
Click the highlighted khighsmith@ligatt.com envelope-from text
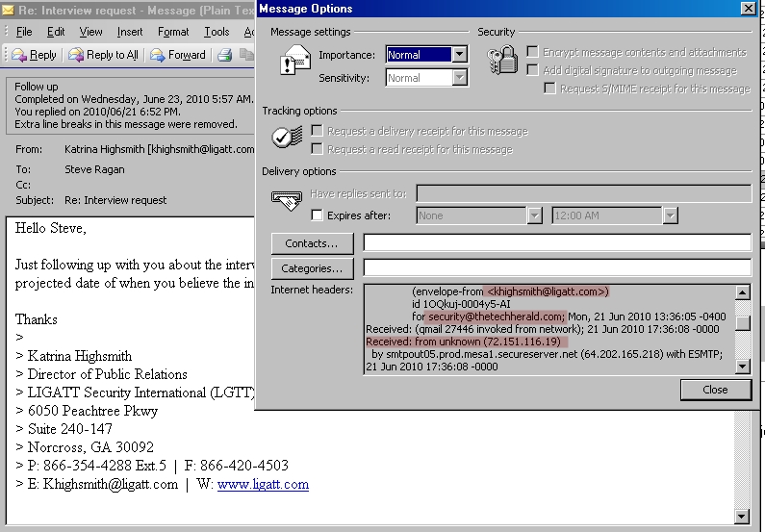548,291
